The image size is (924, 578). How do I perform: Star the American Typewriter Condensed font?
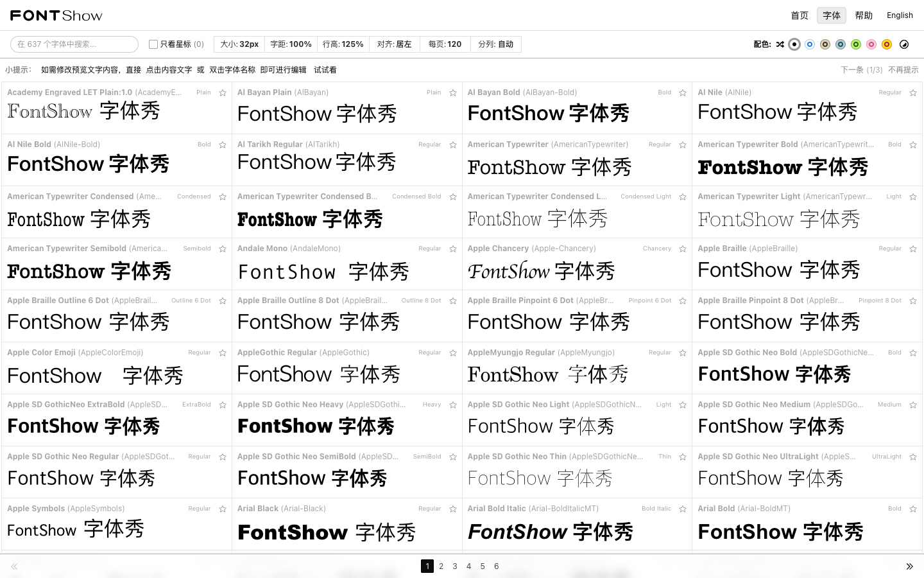223,197
